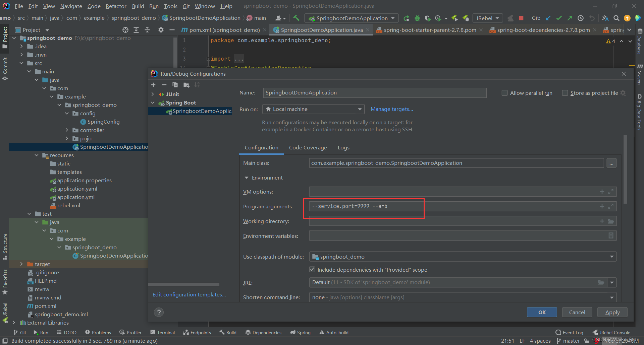Viewport: 644px width, 345px height.
Task: Open environment variables editor icon
Action: 611,236
